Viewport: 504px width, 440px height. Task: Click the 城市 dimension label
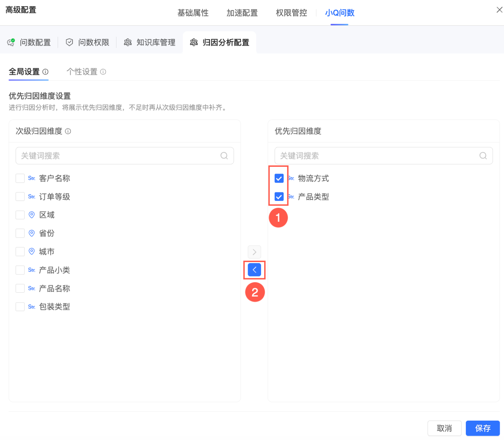tap(47, 252)
